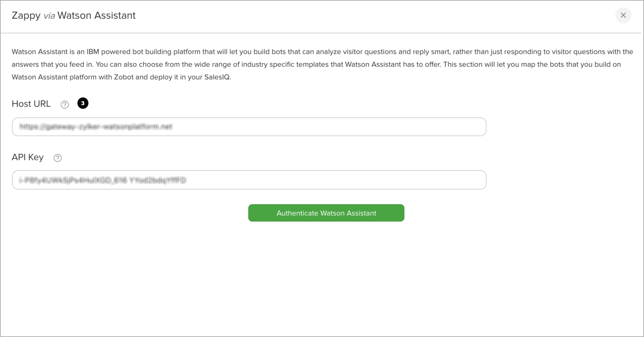Select the Host URL label text
Image resolution: width=644 pixels, height=337 pixels.
pos(31,104)
